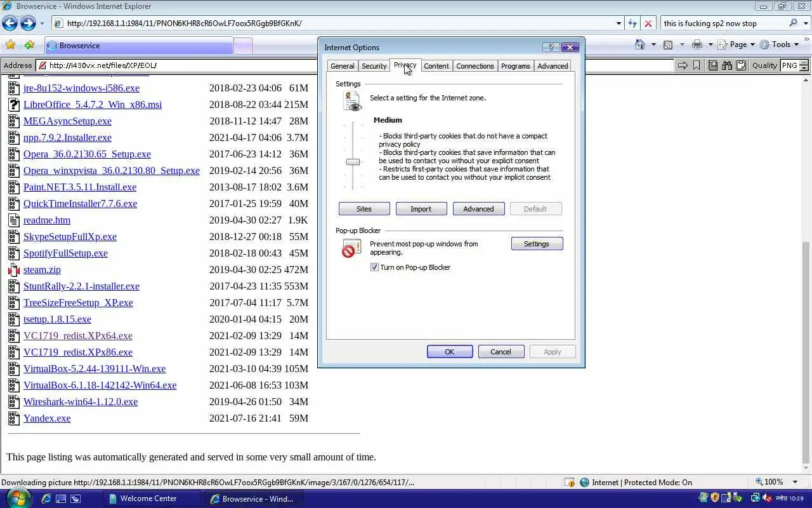Click the document icon beside readme.htm
This screenshot has width=812, height=508.
(x=14, y=220)
